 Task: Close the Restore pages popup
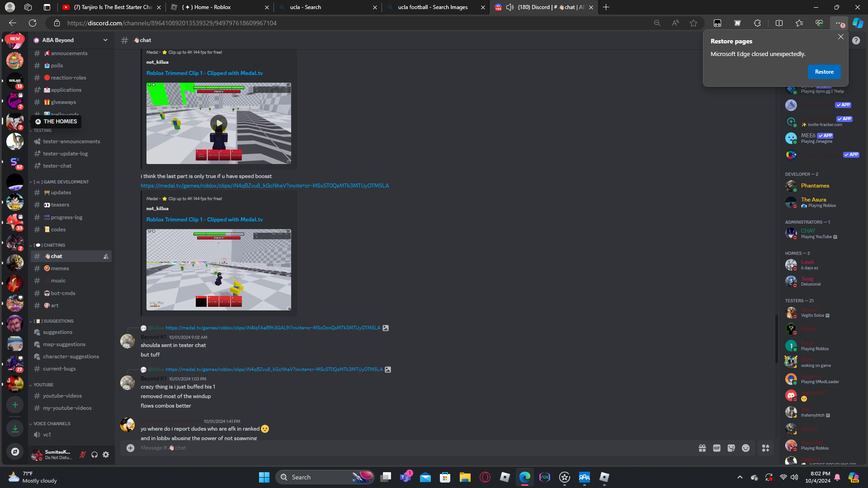[x=840, y=37]
